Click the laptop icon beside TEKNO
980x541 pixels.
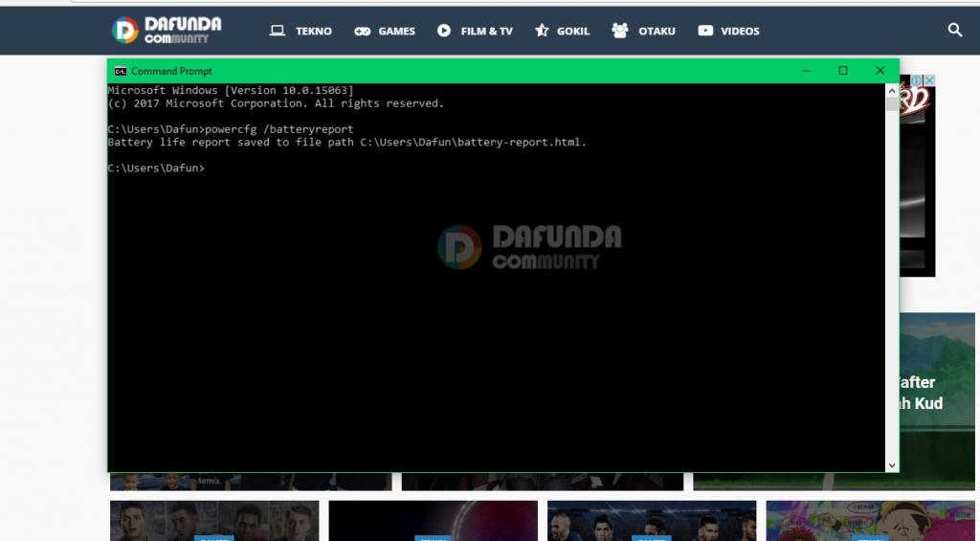point(278,31)
